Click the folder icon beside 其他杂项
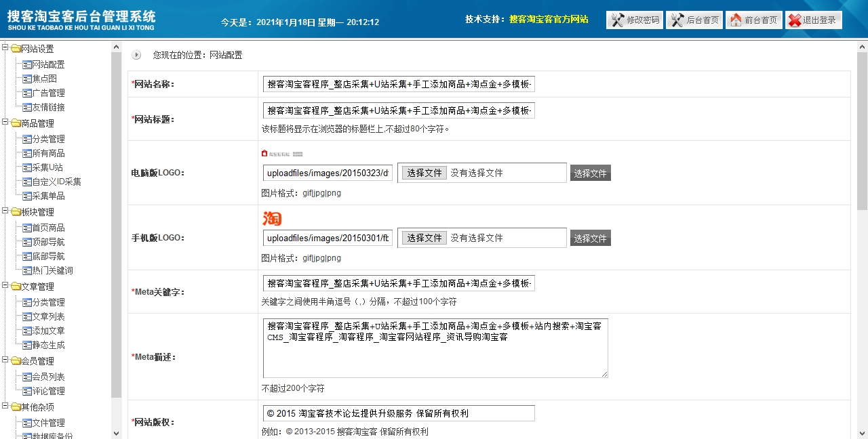This screenshot has height=439, width=868. 16,407
